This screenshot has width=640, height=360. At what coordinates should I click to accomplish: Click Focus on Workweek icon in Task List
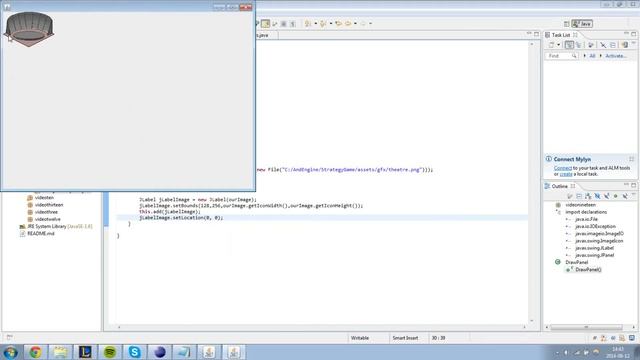[x=591, y=45]
